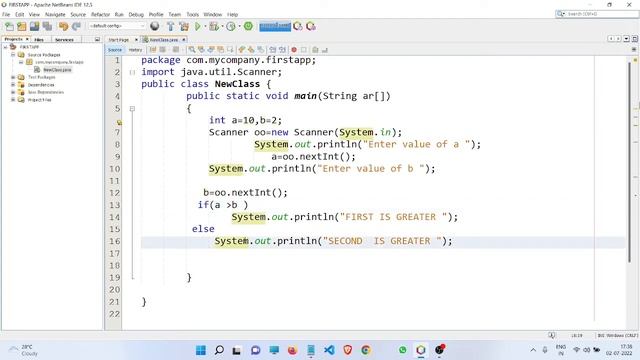The height and width of the screenshot is (360, 640).
Task: Click the Stop Macro Recording square icon
Action: [304, 50]
